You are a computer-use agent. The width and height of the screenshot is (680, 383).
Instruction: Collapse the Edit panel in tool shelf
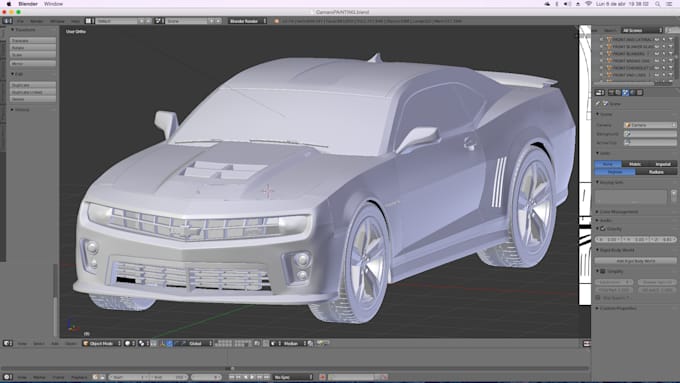point(13,74)
